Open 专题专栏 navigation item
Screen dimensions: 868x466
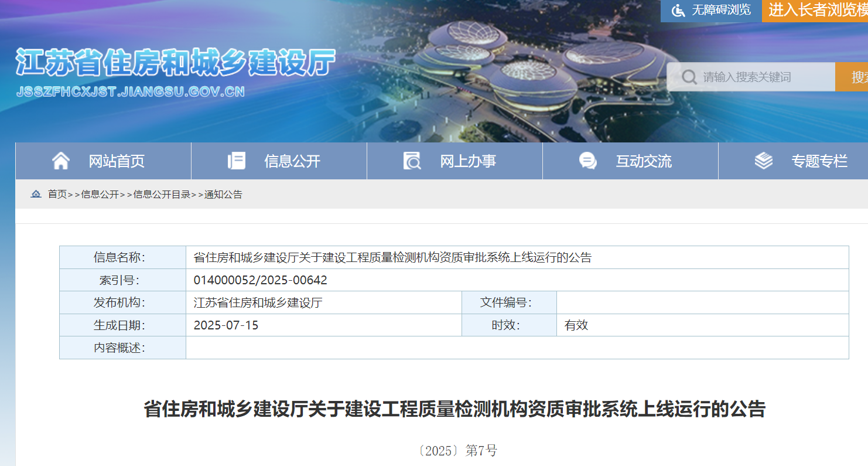[x=793, y=161]
